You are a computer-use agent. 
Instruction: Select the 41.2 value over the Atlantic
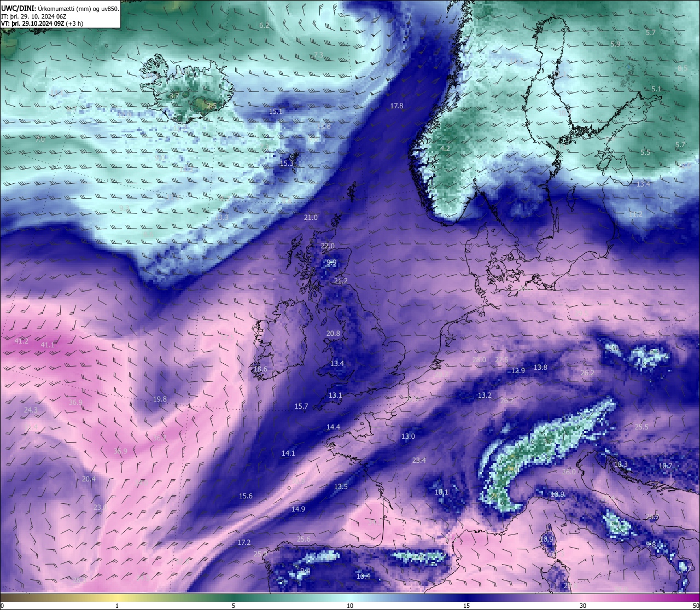pos(21,341)
